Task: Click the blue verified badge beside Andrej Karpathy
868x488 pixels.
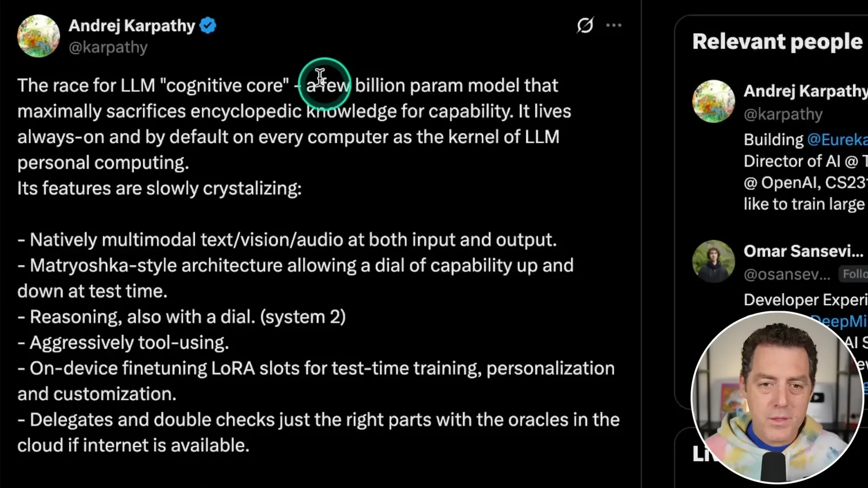Action: 208,25
